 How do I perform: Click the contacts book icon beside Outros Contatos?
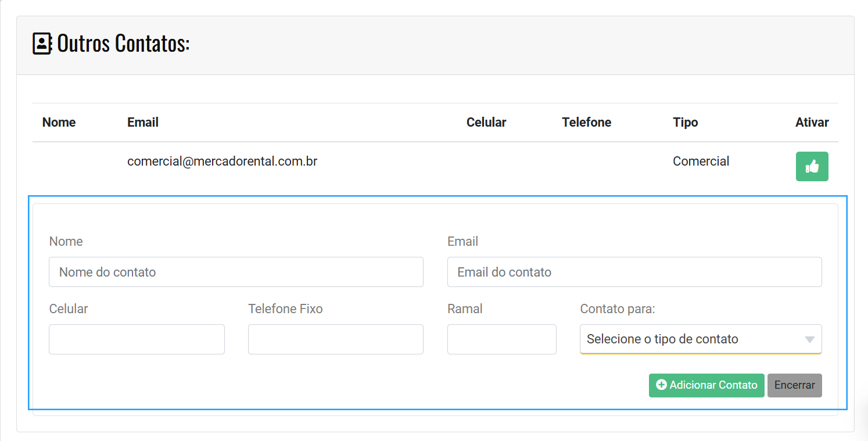pyautogui.click(x=42, y=44)
